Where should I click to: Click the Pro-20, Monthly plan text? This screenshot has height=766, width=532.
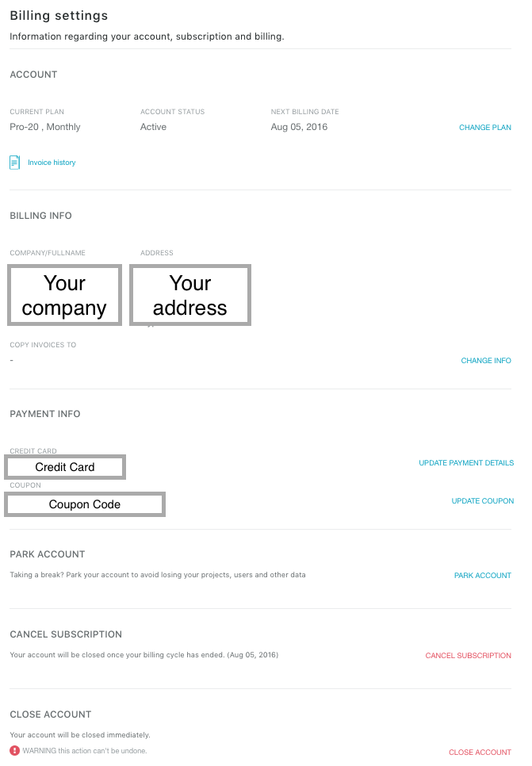pos(45,127)
